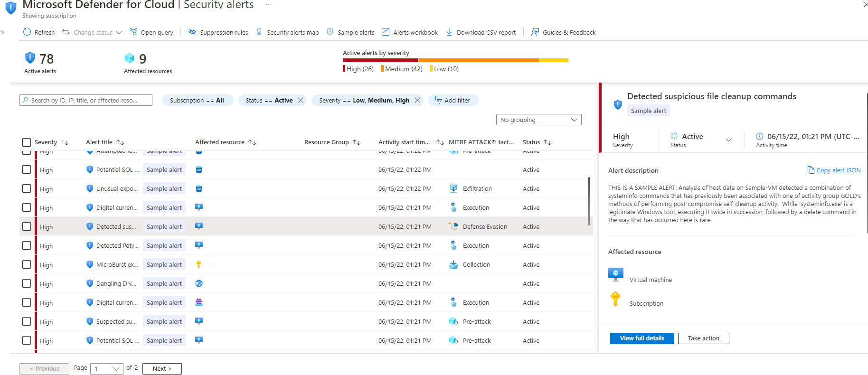
Task: Click the Active alerts shield icon
Action: coord(30,58)
